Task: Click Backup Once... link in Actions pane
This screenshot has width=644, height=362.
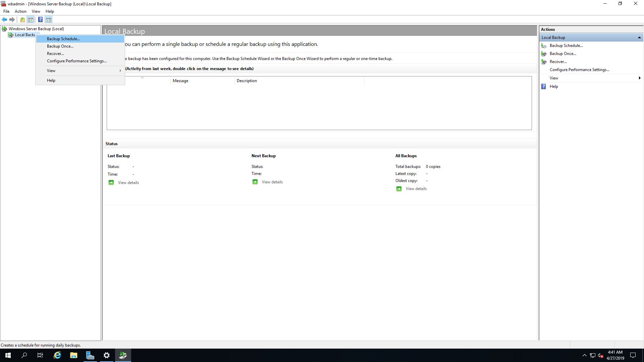Action: pos(563,54)
